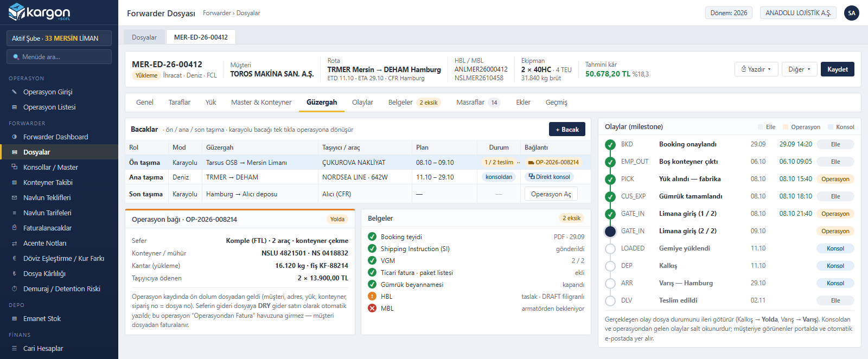This screenshot has width=868, height=359.
Task: Click HBL warning status icon
Action: pos(372,296)
